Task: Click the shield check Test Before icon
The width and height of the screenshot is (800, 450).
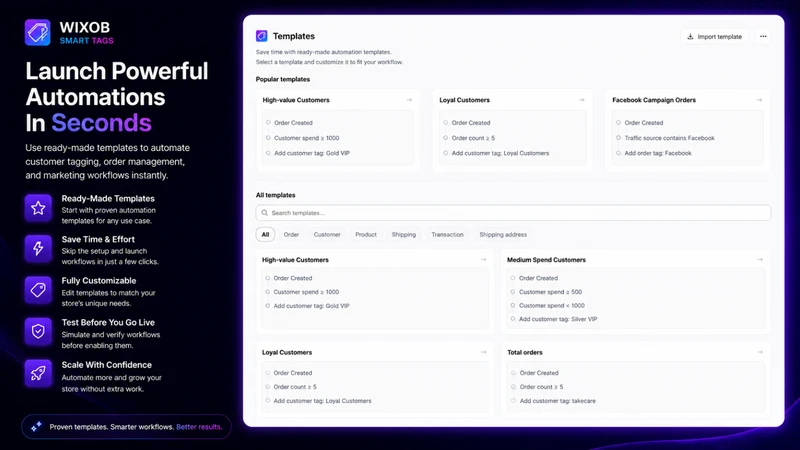Action: pos(38,332)
